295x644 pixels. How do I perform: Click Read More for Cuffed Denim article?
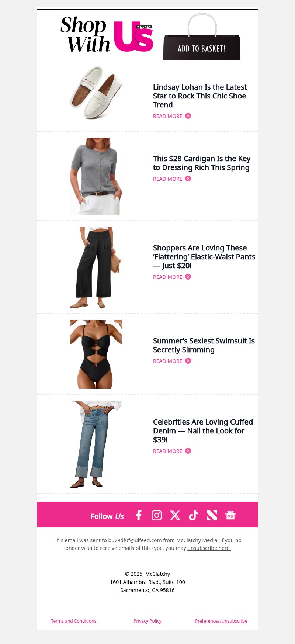(x=168, y=451)
